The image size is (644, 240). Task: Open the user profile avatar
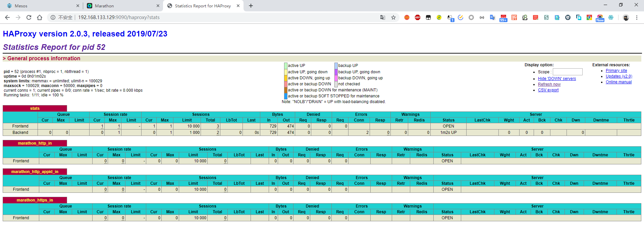coord(626,17)
